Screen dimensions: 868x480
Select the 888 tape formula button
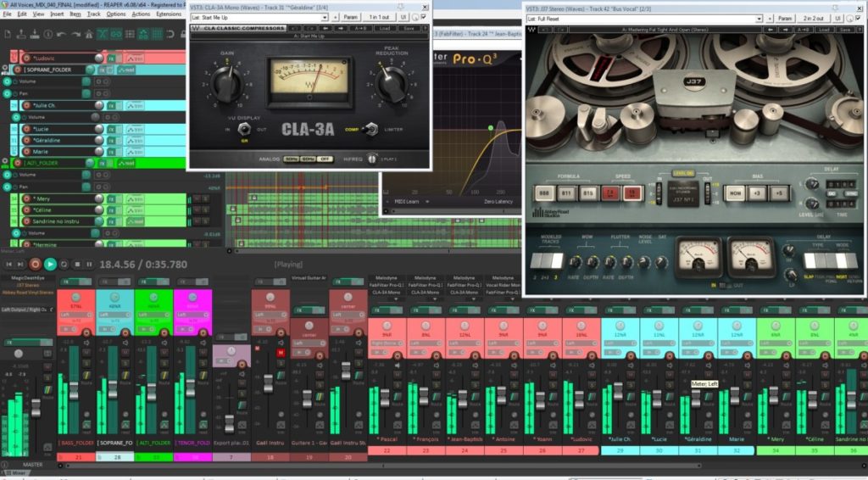542,192
